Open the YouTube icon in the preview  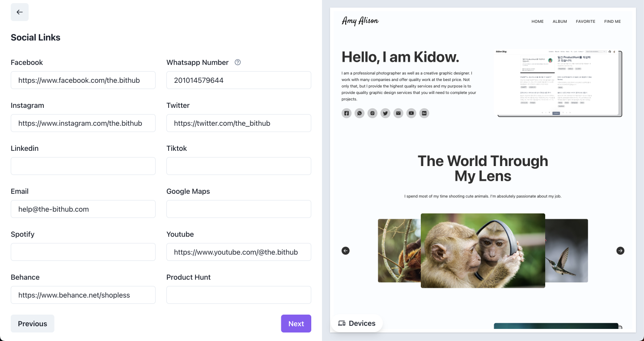point(411,113)
